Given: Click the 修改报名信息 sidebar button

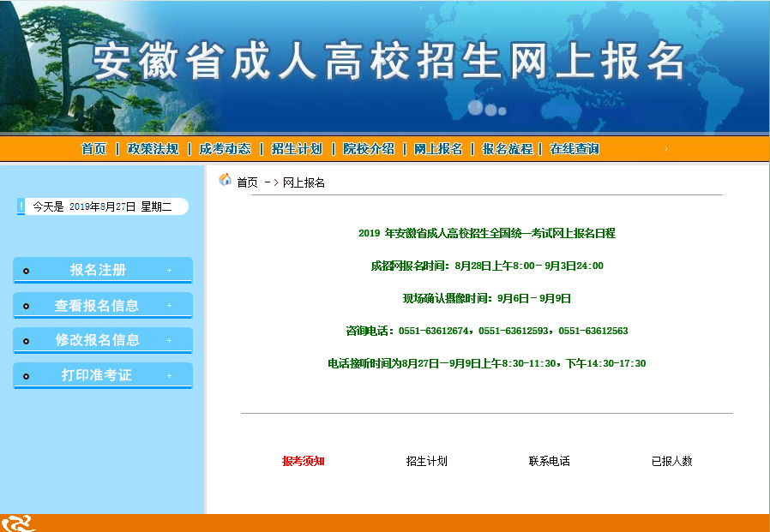Looking at the screenshot, I should click(x=97, y=340).
